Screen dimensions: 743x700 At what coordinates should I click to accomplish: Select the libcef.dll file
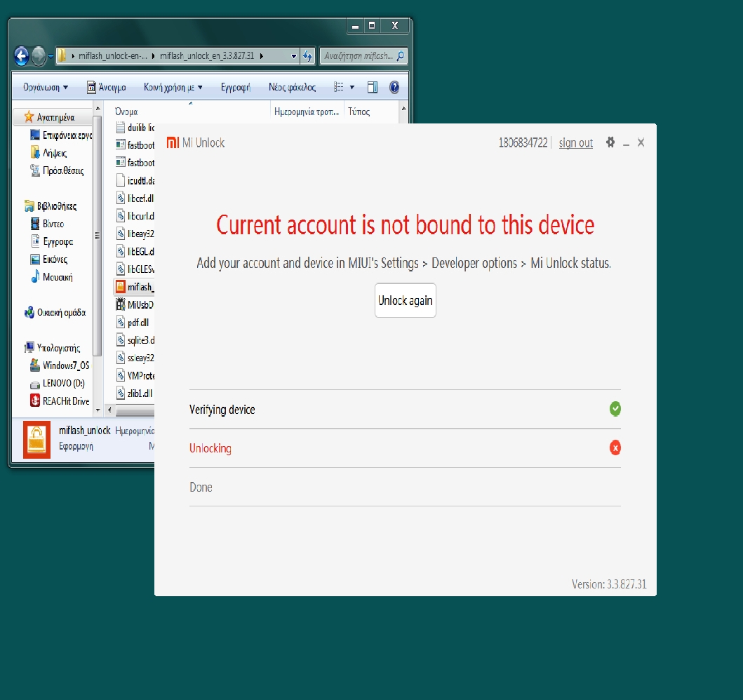(135, 198)
